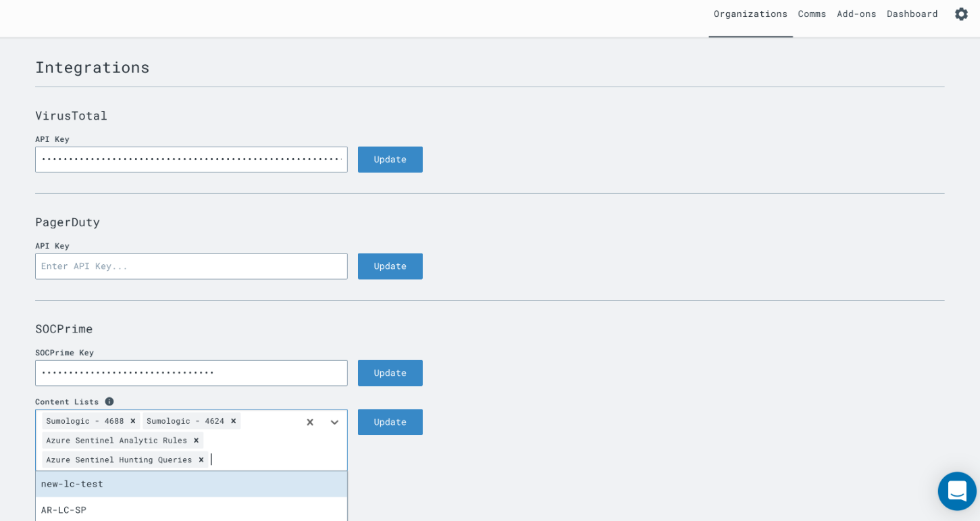Update the VirusTotal API key
Viewport: 980px width, 521px height.
coord(390,159)
